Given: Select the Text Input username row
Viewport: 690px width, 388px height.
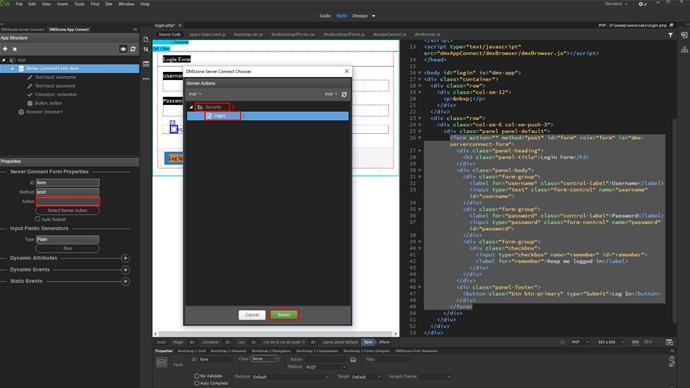Looking at the screenshot, I should tap(55, 77).
